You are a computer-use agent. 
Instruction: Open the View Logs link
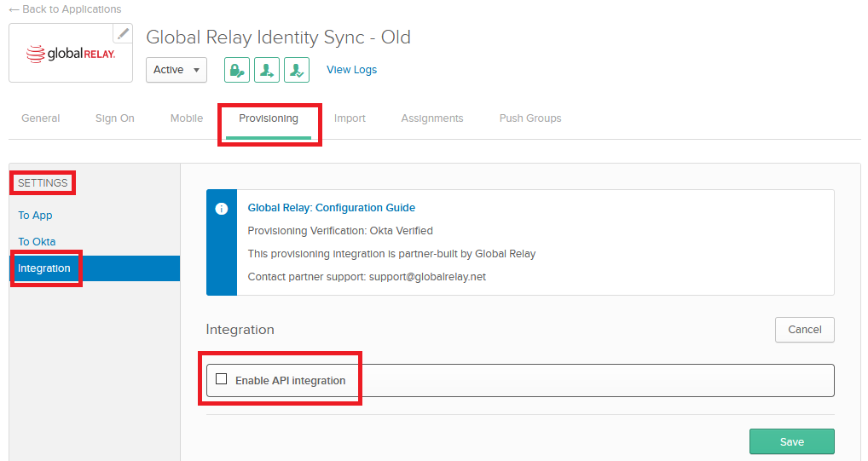coord(351,70)
